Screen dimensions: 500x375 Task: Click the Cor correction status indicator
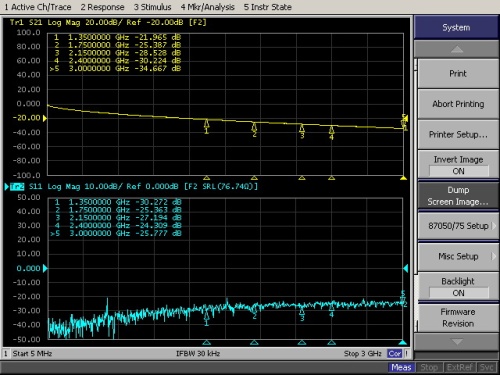395,353
